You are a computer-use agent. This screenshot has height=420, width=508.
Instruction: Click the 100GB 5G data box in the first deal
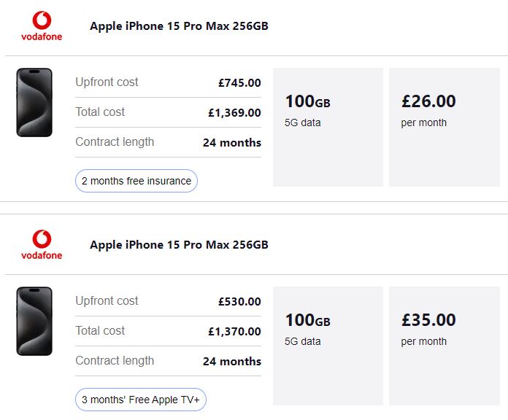[328, 127]
